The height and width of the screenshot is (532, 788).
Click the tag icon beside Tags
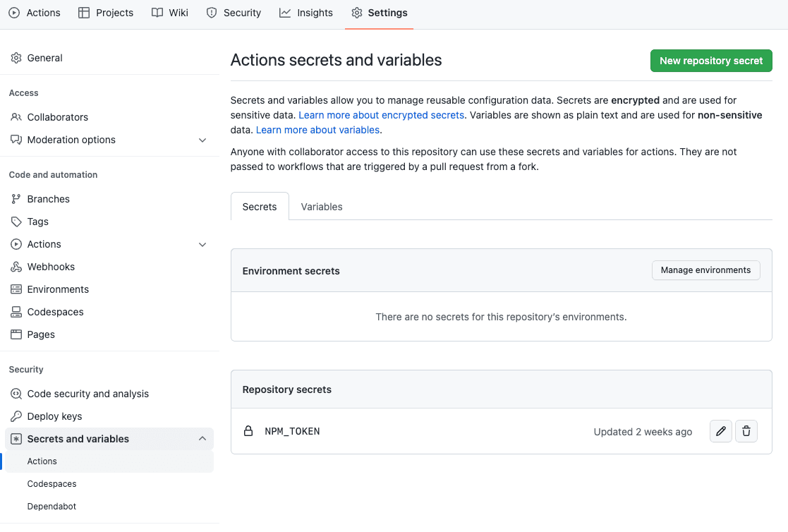tap(16, 222)
